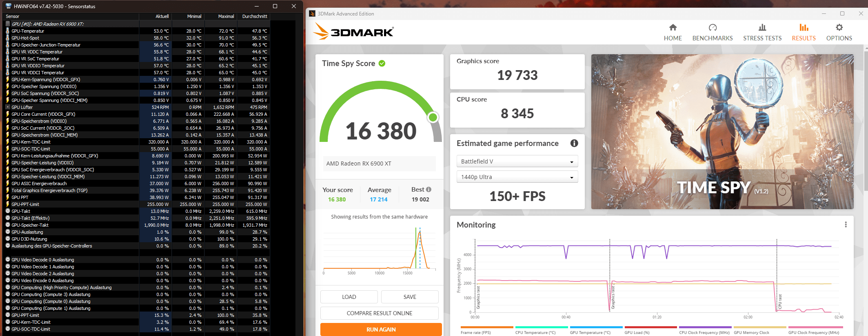
Task: Click the 3DMark title bar app icon
Action: (312, 13)
